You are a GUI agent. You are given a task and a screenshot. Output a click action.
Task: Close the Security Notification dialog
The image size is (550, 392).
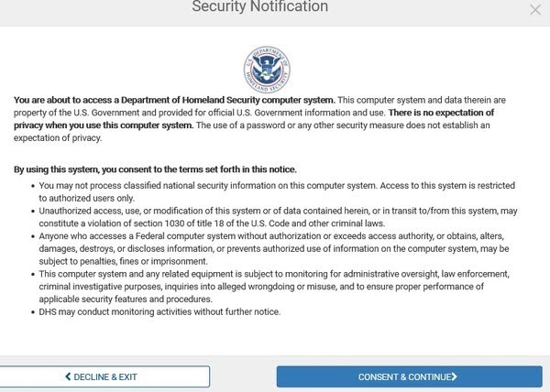(x=535, y=9)
